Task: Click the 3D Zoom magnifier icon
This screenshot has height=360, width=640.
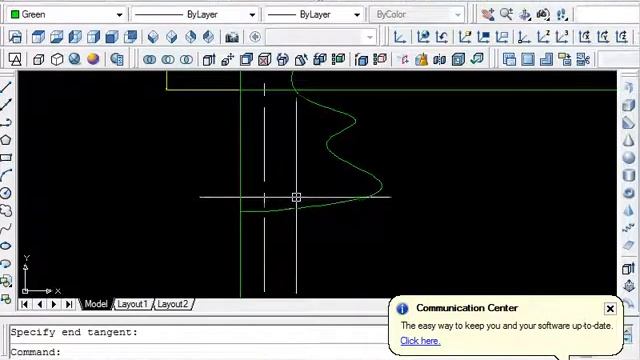Action: coord(506,15)
